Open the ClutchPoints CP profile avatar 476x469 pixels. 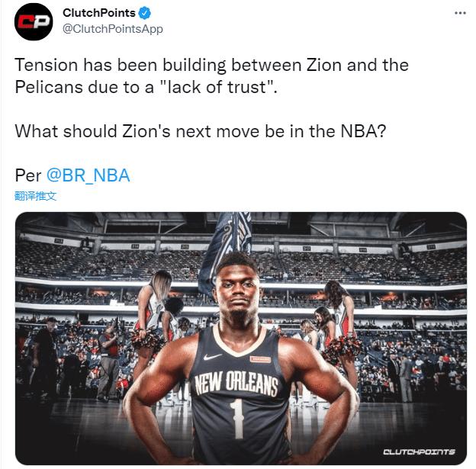pyautogui.click(x=34, y=21)
